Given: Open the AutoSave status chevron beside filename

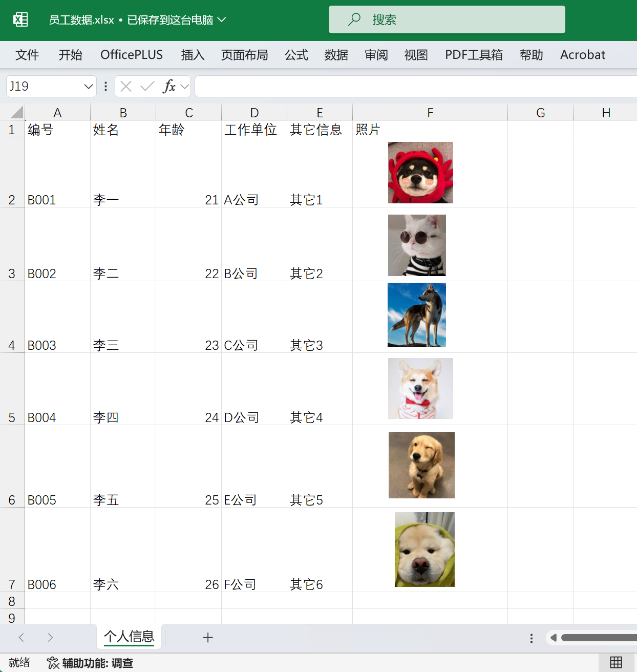Looking at the screenshot, I should click(x=222, y=19).
